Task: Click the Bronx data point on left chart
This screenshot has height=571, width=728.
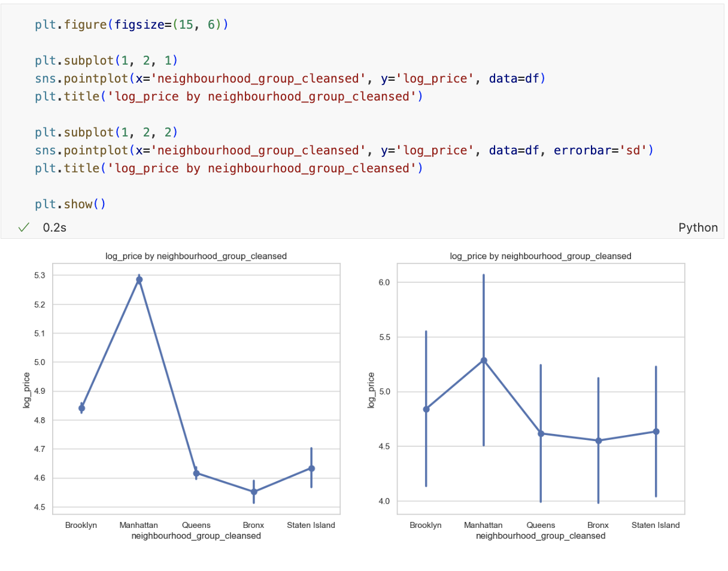Action: (253, 491)
